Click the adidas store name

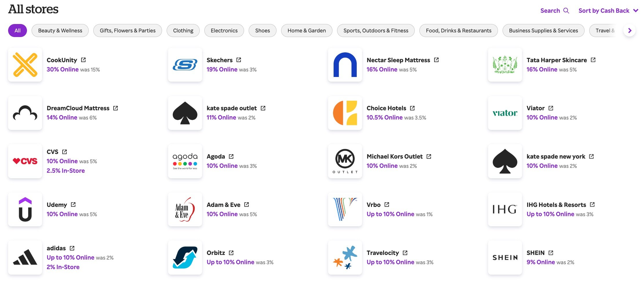coord(56,248)
